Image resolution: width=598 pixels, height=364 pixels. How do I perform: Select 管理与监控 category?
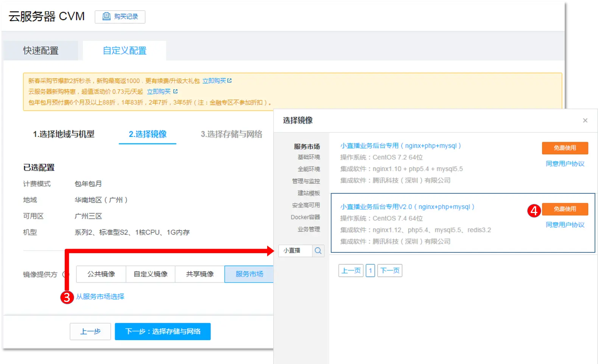click(x=306, y=181)
